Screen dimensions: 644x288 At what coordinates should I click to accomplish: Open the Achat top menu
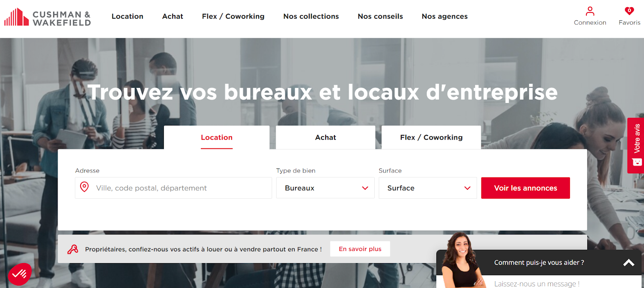tap(173, 16)
